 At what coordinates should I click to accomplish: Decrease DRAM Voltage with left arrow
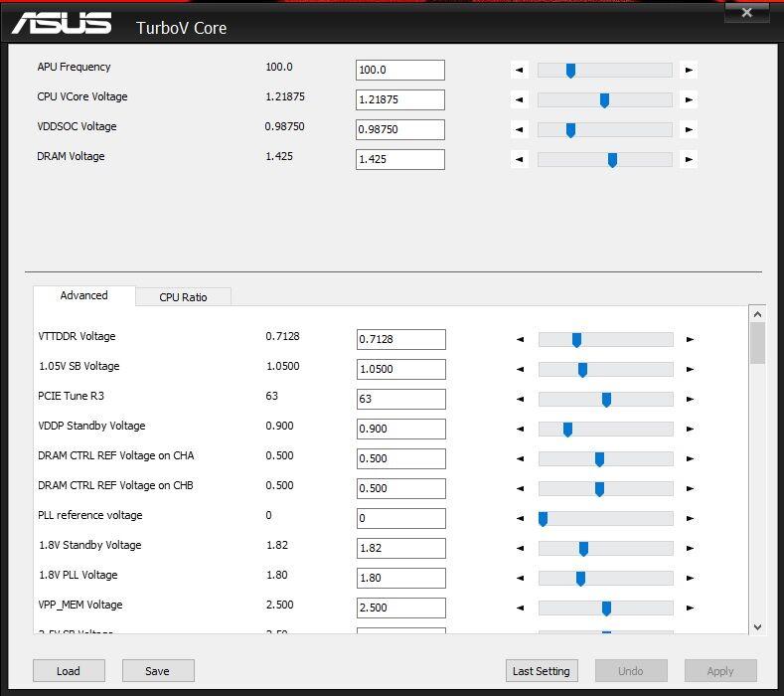(519, 160)
